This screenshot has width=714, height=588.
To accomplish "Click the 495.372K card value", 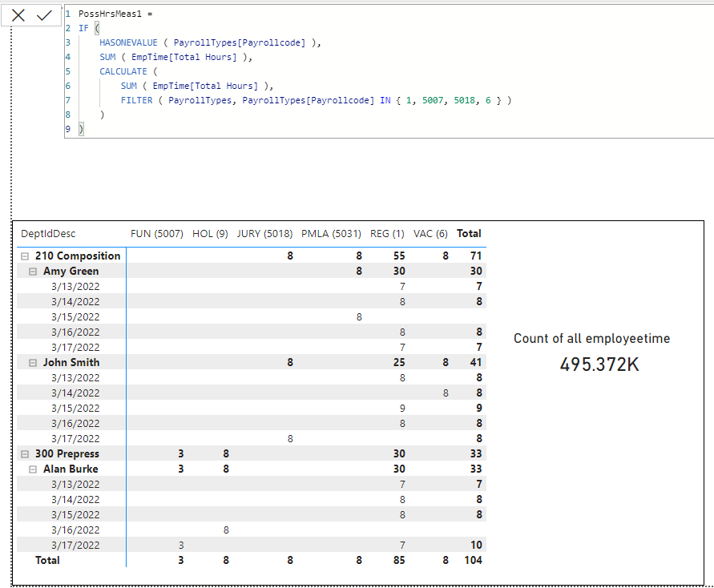I will [599, 364].
